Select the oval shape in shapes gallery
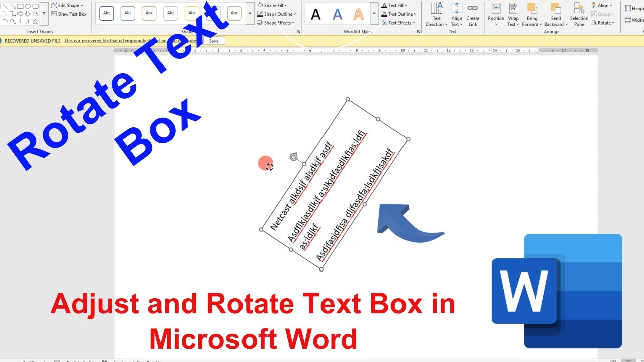Viewport: 644px width, 362px height. point(28,6)
